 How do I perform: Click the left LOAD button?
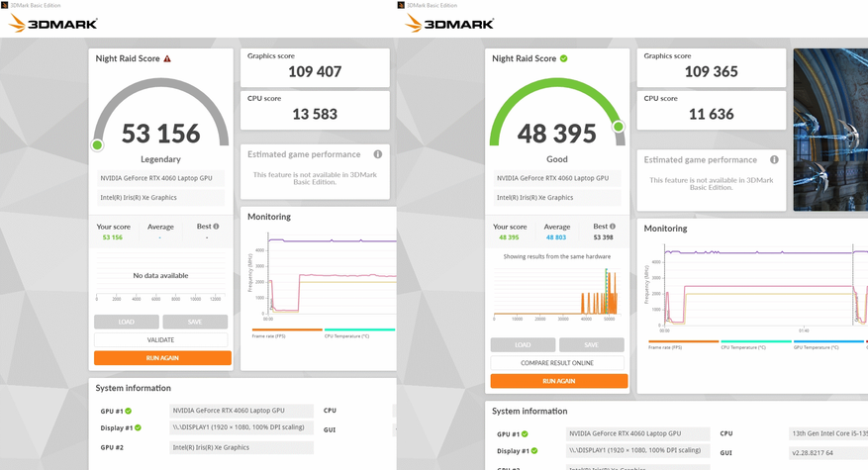click(127, 322)
